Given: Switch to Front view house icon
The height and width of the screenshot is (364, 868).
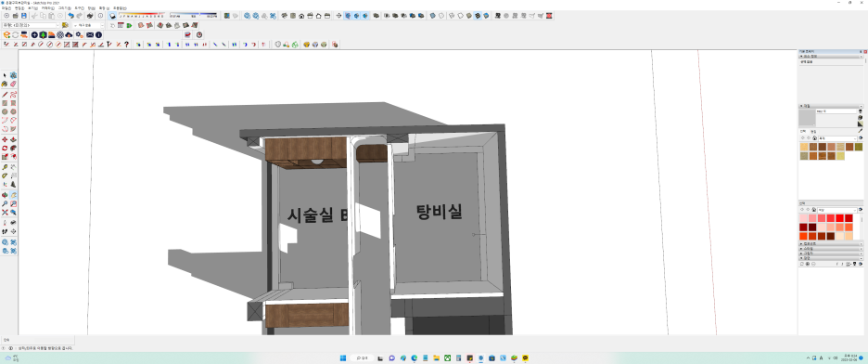Looking at the screenshot, I should [x=301, y=16].
